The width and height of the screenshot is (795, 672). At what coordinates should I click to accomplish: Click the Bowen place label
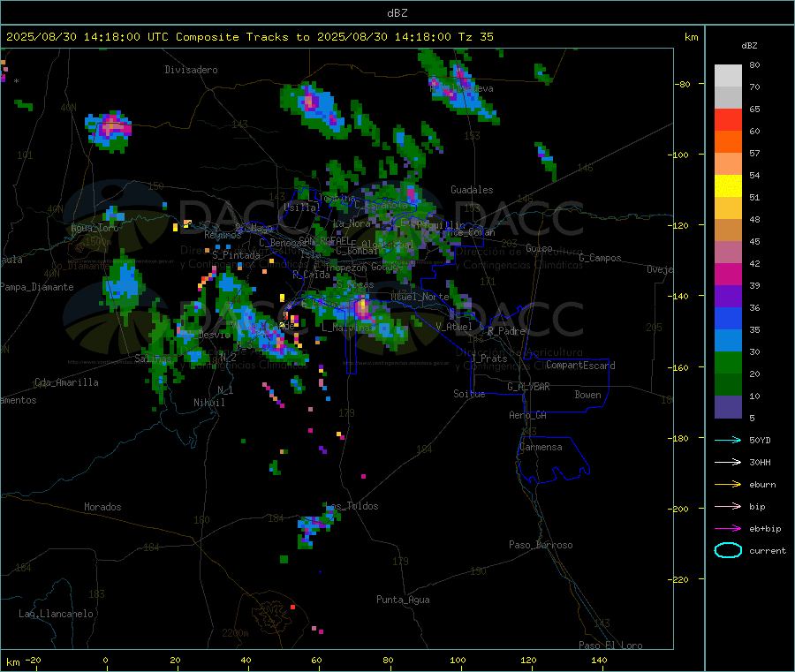click(587, 395)
